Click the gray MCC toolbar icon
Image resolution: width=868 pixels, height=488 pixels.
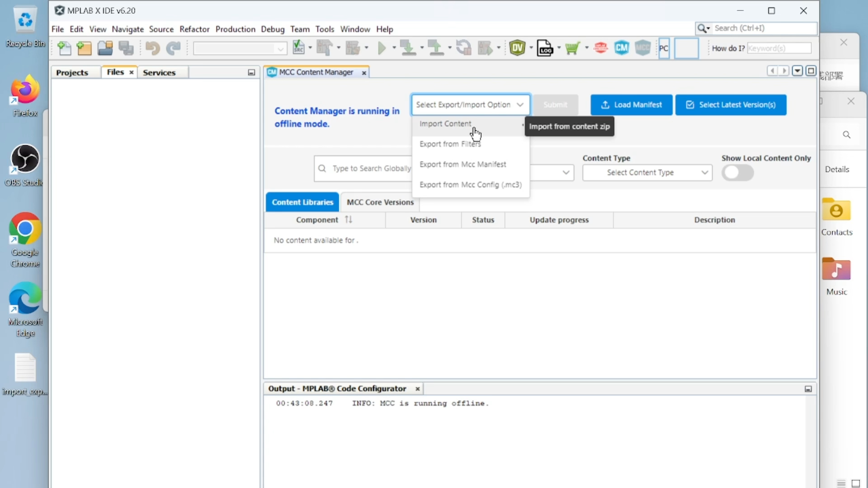pyautogui.click(x=643, y=47)
